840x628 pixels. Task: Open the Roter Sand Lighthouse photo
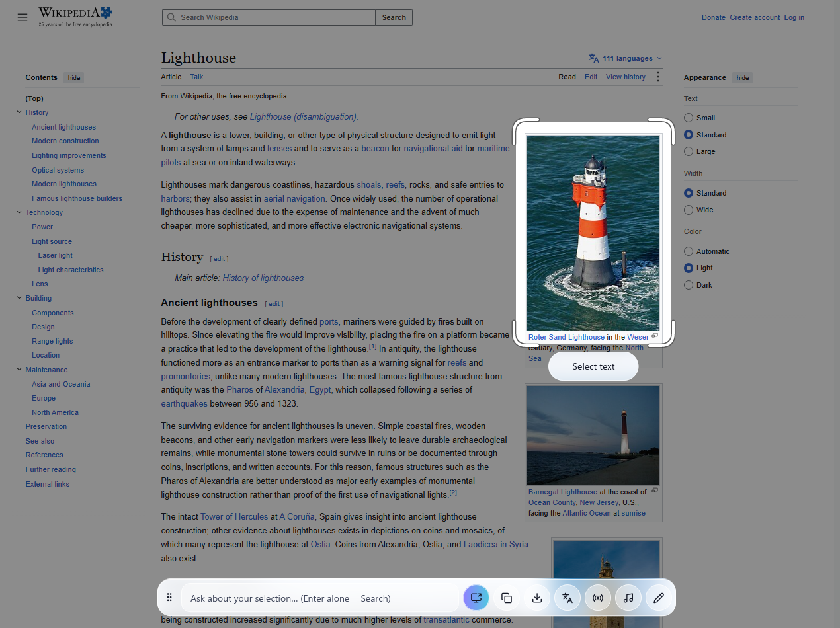[x=593, y=233]
